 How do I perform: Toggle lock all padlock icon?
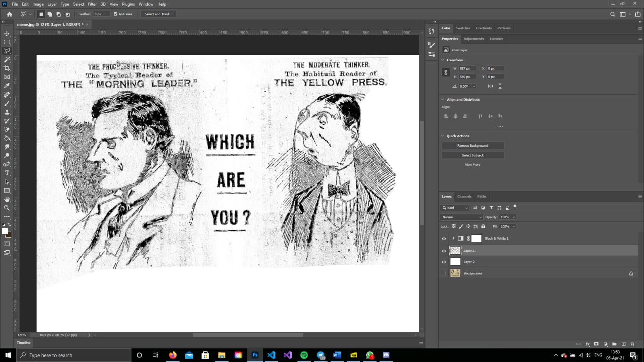click(483, 226)
